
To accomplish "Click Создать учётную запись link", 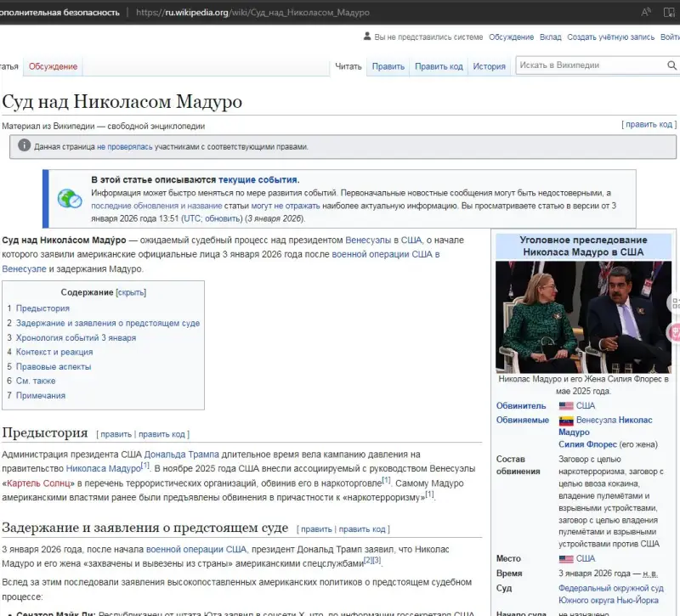I will point(609,37).
